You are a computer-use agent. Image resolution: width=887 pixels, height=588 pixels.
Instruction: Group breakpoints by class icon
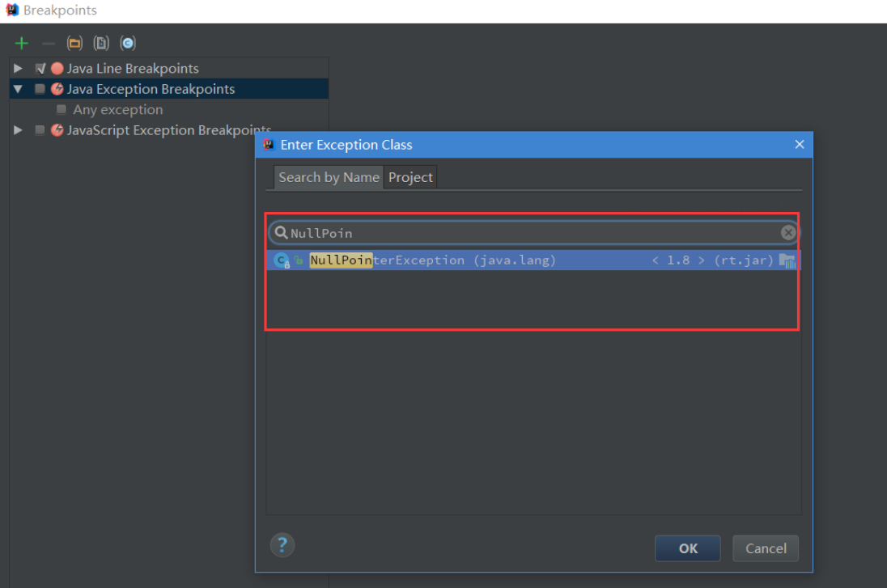(x=128, y=43)
